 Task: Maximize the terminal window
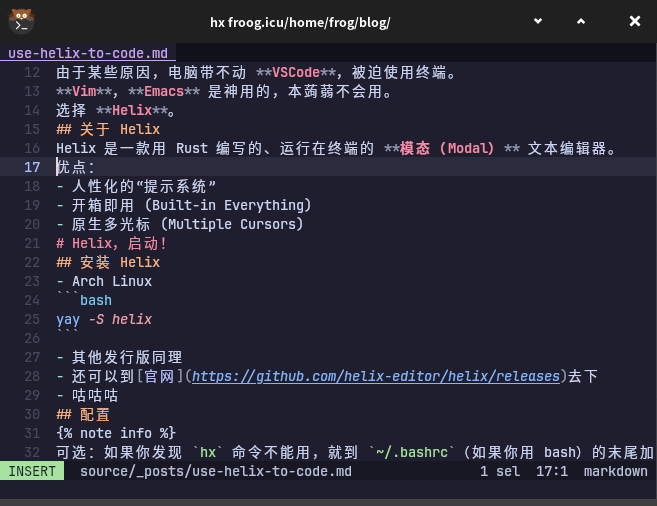click(x=587, y=21)
